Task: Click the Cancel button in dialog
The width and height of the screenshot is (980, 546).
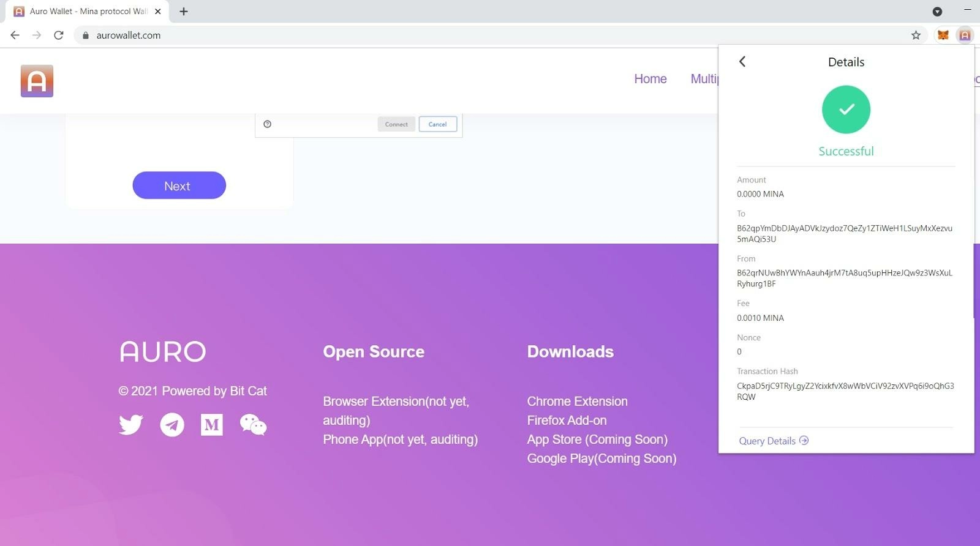Action: [437, 124]
